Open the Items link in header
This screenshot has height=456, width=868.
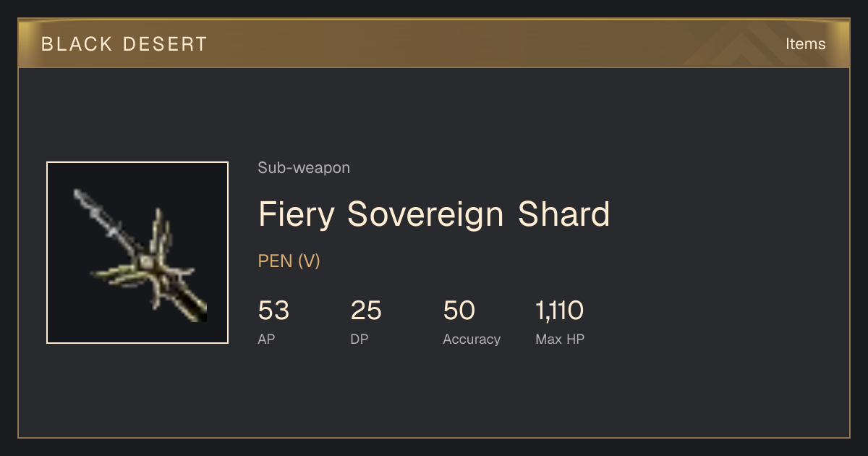[x=805, y=44]
